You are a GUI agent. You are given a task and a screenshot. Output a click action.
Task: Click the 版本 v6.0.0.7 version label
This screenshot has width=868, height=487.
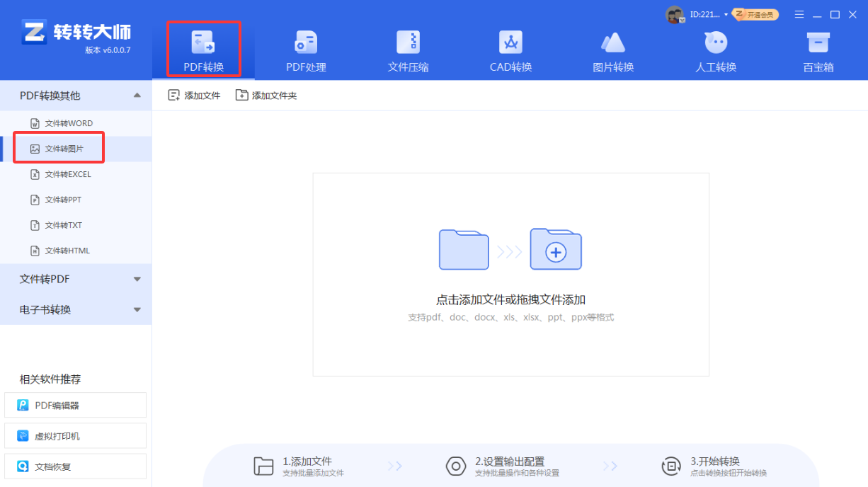click(x=108, y=50)
